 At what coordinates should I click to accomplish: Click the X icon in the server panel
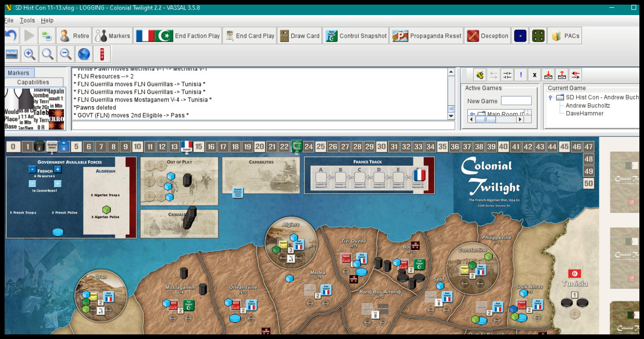534,75
